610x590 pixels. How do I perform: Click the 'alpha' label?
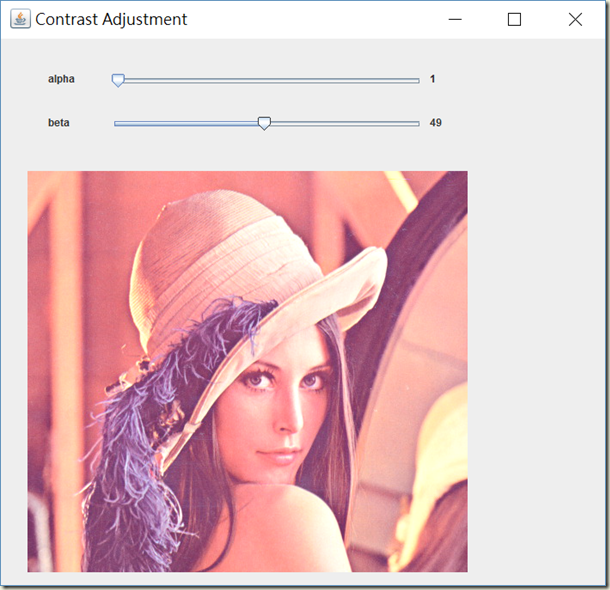(x=61, y=79)
